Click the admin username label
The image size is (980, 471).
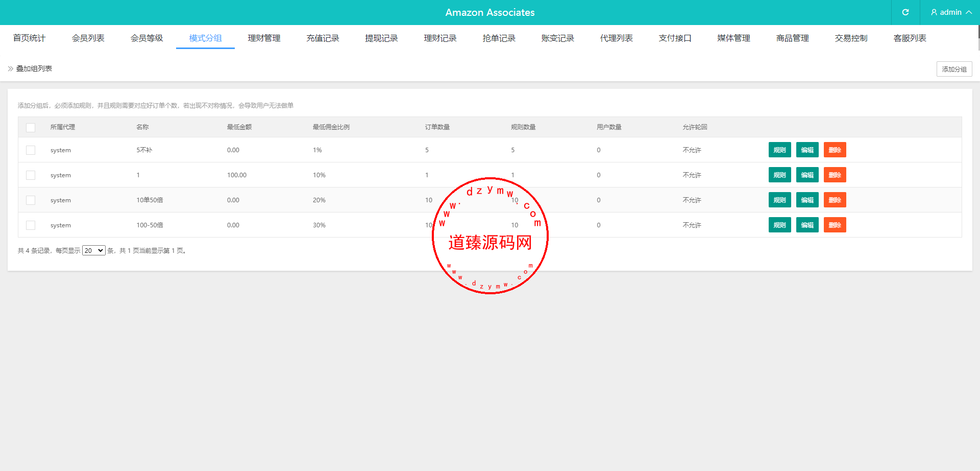[951, 12]
